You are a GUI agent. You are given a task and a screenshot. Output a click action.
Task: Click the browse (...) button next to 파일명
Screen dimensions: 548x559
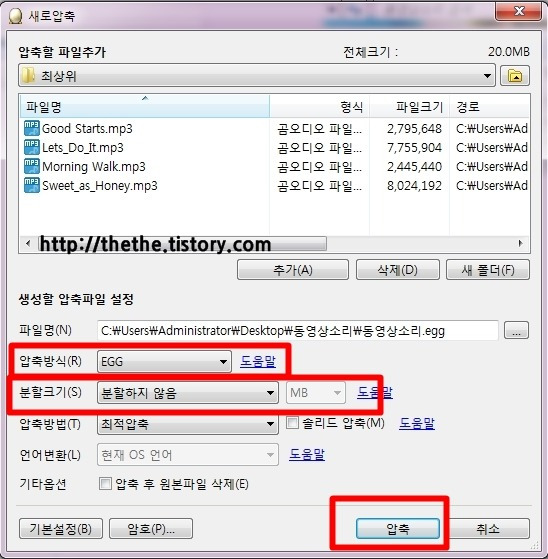pyautogui.click(x=516, y=330)
